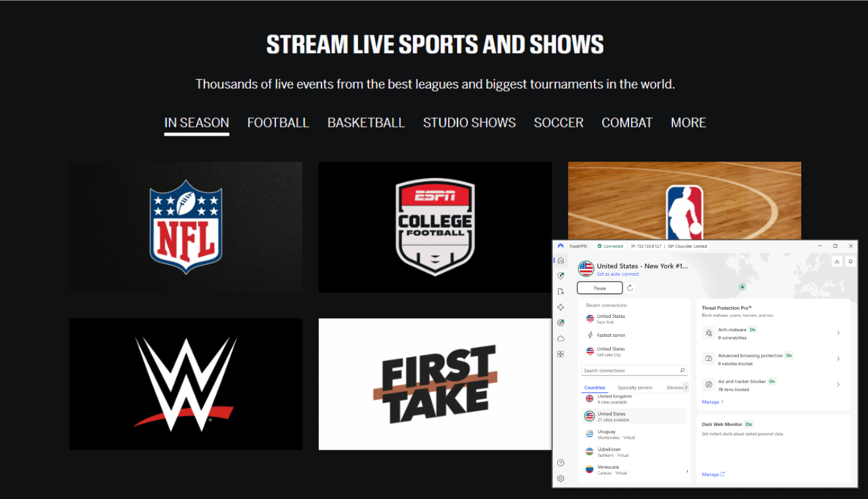Select the Dedicated IP target icon
Screen dimensions: 868x499
coord(560,322)
